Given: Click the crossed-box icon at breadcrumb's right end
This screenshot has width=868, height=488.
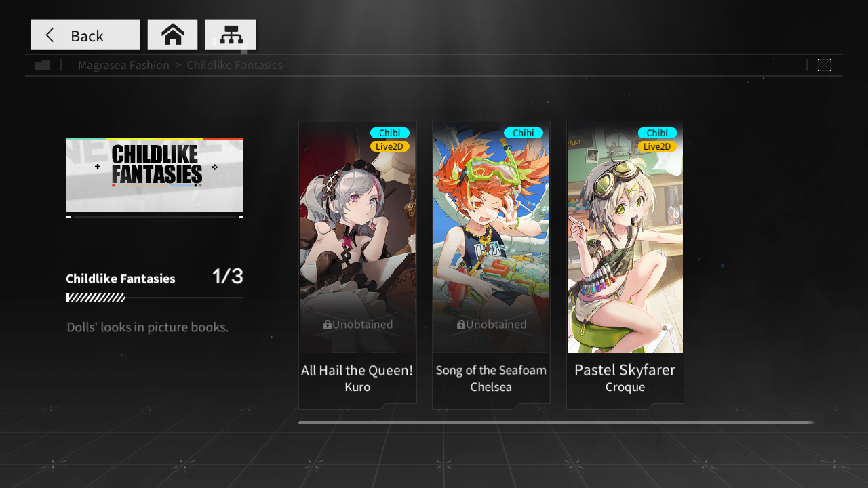Looking at the screenshot, I should [x=825, y=65].
